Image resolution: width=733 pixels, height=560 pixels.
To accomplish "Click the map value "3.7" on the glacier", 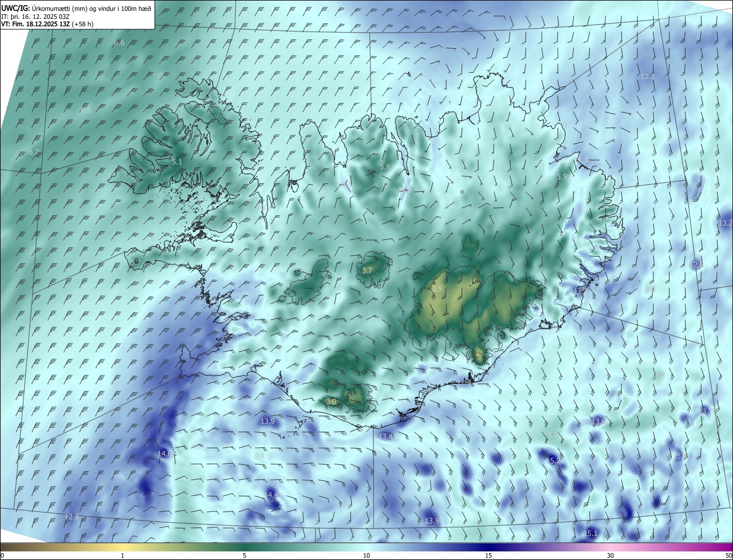I will (x=368, y=270).
